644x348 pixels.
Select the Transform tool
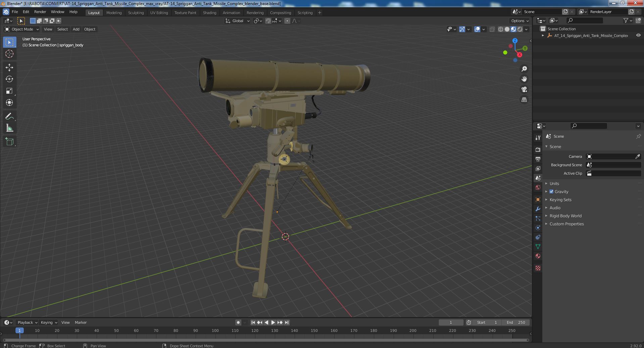tap(9, 102)
